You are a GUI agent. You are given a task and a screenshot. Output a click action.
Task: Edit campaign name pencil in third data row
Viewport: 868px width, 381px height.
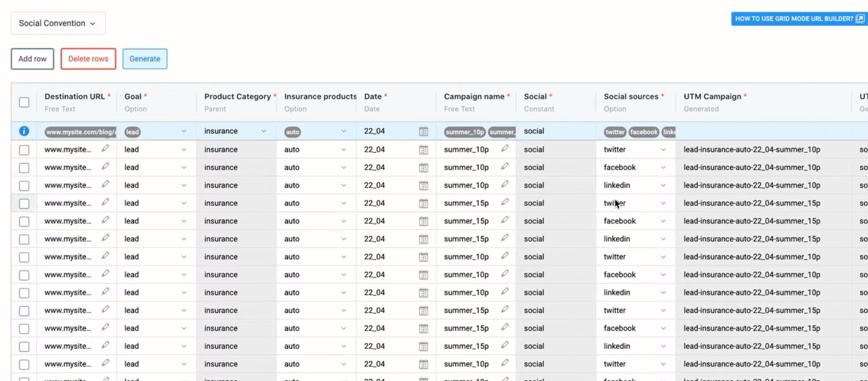coord(505,184)
